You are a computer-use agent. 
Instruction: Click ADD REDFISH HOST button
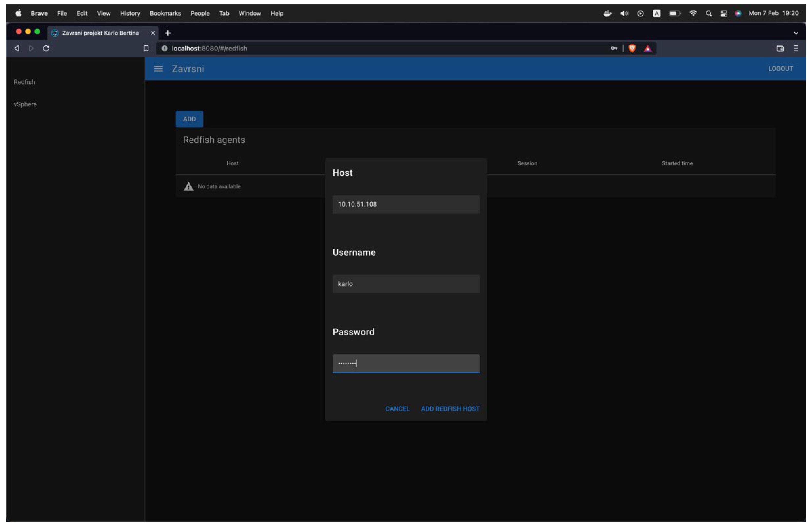click(x=450, y=409)
